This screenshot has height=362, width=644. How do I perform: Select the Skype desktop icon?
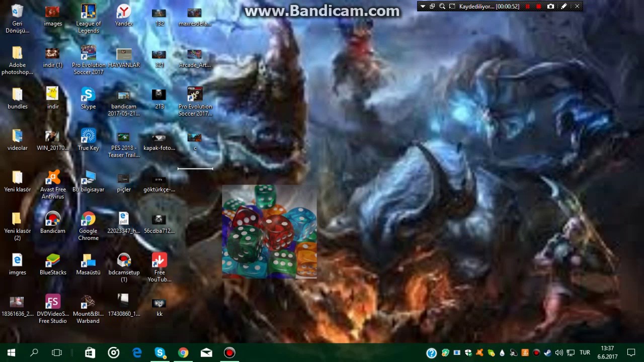[88, 99]
